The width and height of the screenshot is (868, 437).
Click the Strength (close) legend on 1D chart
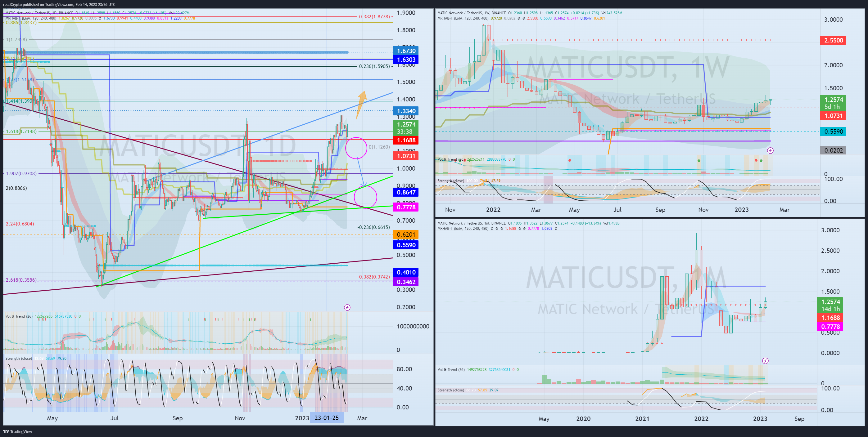click(x=19, y=358)
